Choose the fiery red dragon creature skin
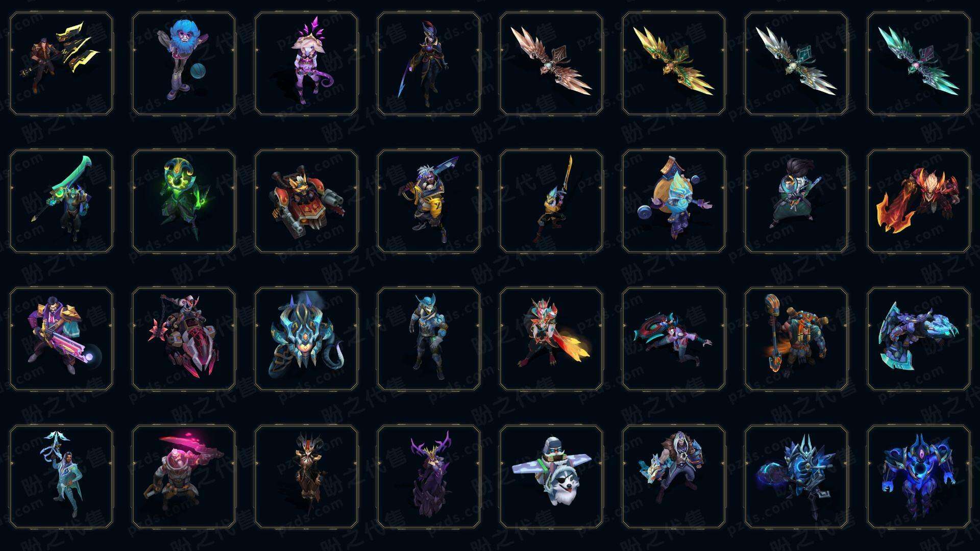 (x=919, y=202)
